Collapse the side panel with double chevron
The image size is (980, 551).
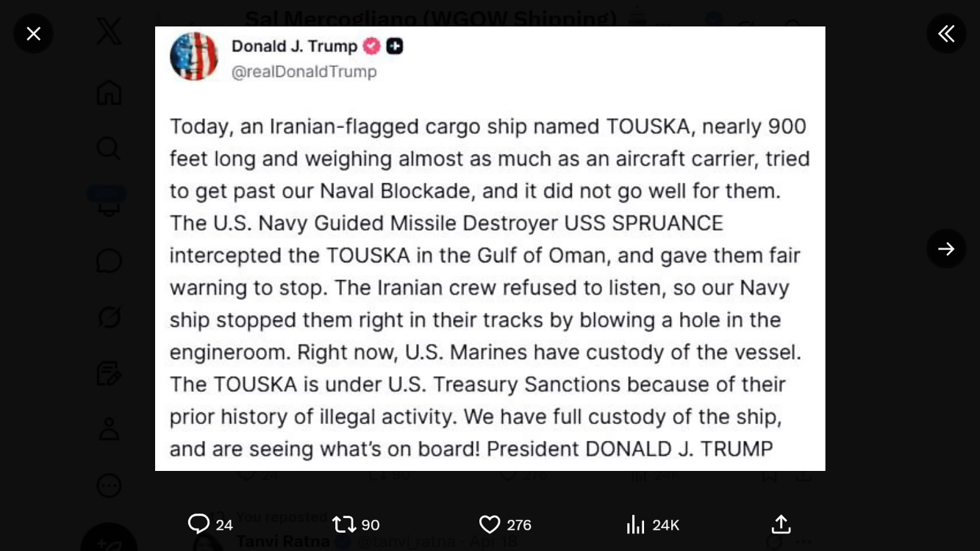946,34
